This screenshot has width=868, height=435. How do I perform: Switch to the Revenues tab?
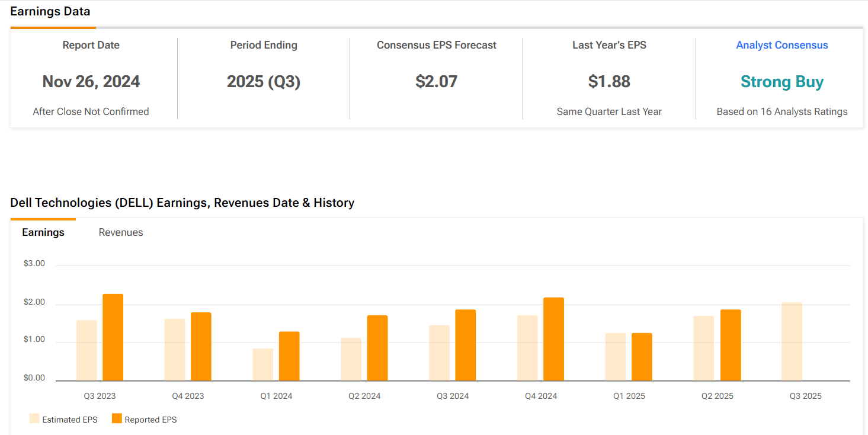(x=121, y=232)
